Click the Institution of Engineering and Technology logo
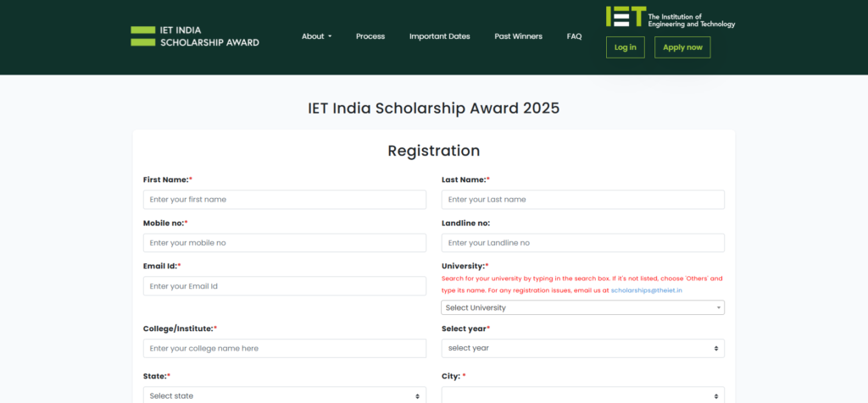868x403 pixels. [670, 17]
